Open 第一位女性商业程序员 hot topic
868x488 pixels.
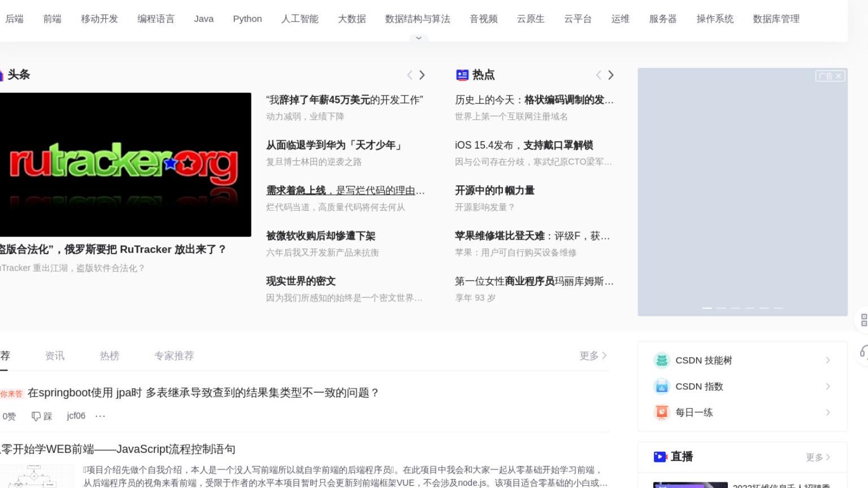[x=534, y=281]
